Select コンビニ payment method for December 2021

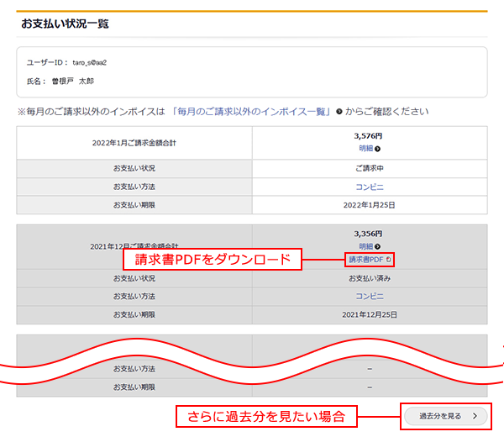coord(369,296)
